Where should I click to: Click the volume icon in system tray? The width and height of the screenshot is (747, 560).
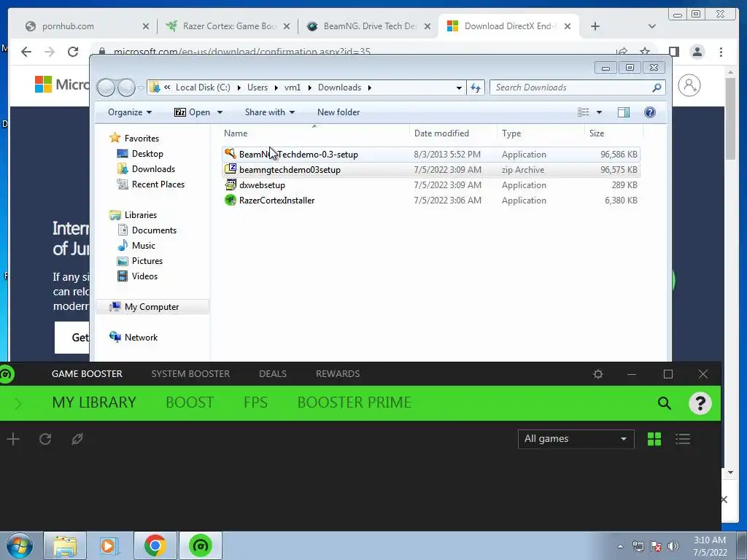tap(673, 546)
